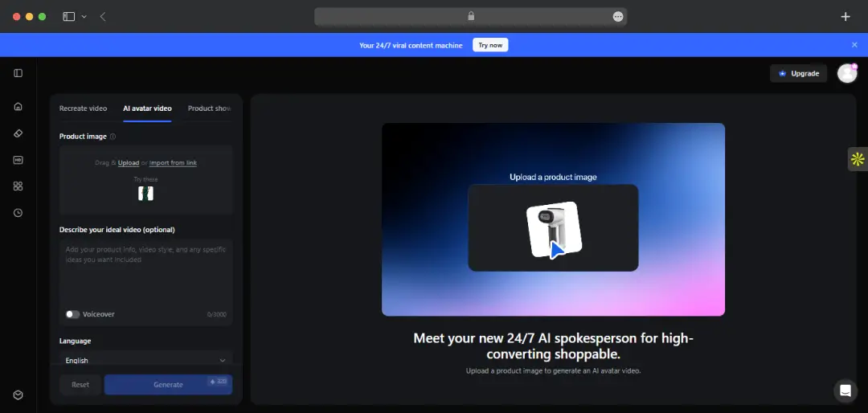Click the address bar lock icon

pyautogui.click(x=471, y=16)
